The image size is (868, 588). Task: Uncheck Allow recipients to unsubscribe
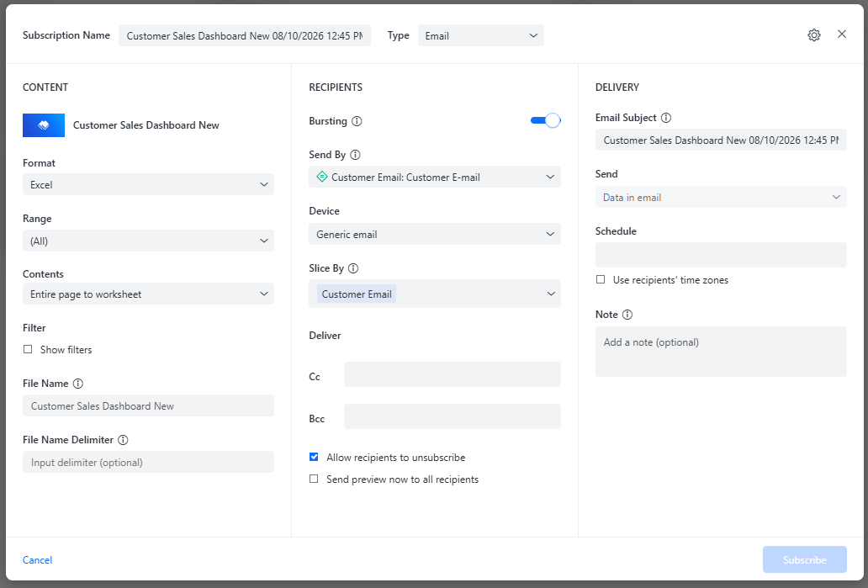click(314, 458)
